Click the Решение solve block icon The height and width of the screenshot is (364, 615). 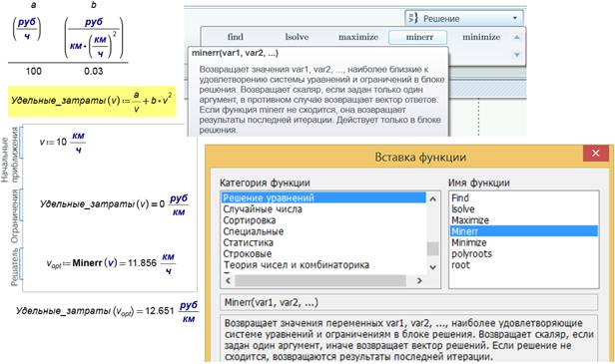(413, 18)
